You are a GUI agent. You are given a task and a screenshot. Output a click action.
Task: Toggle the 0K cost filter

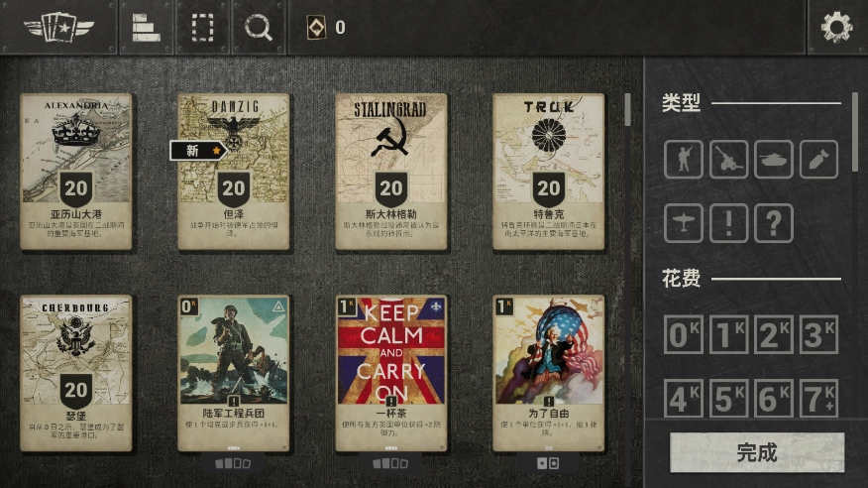(684, 334)
